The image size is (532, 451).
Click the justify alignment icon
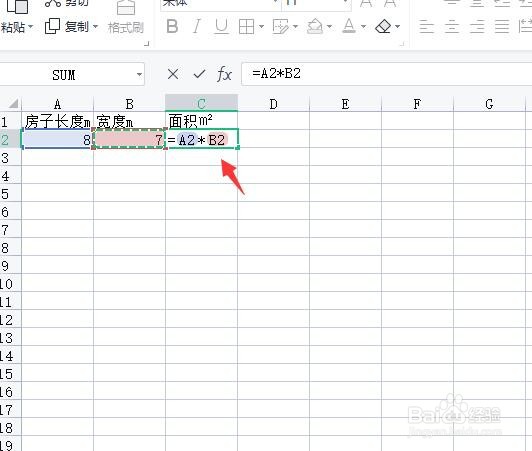(502, 26)
